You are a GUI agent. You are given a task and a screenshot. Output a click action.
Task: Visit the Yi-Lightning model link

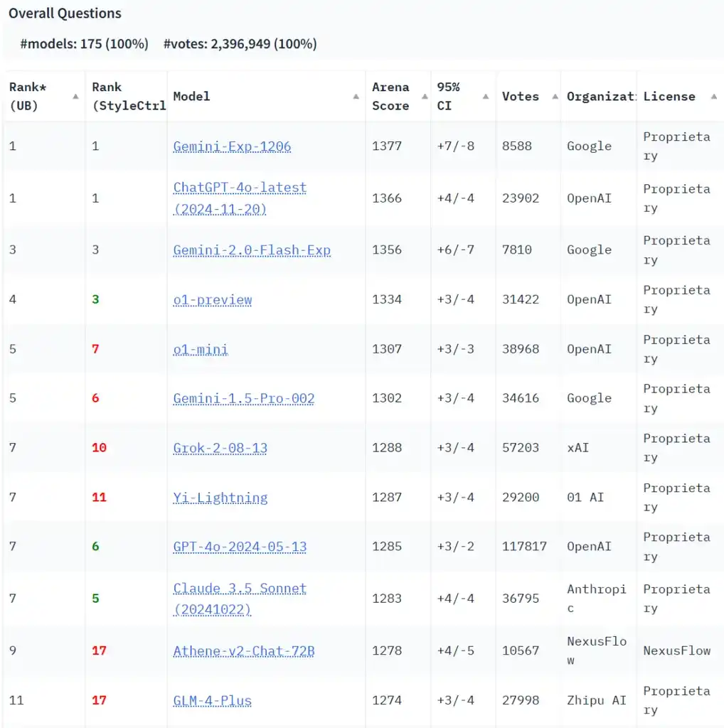pos(220,498)
